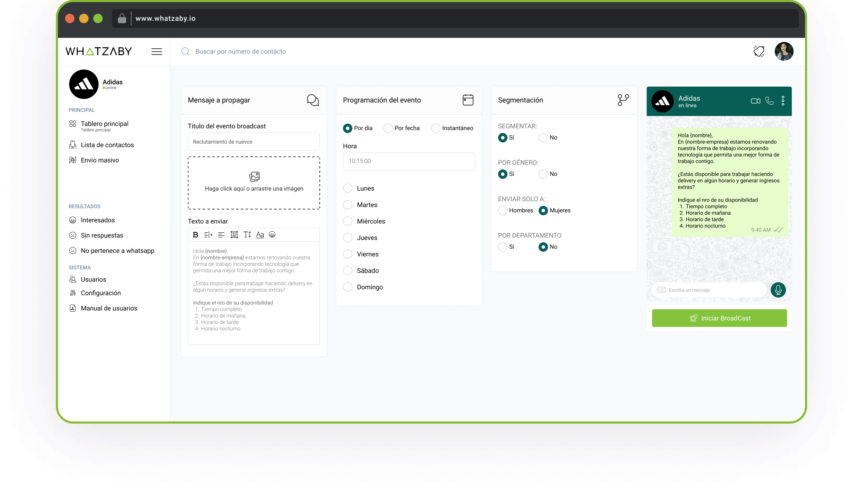Click the phone call icon in chat preview
863x504 pixels.
769,101
